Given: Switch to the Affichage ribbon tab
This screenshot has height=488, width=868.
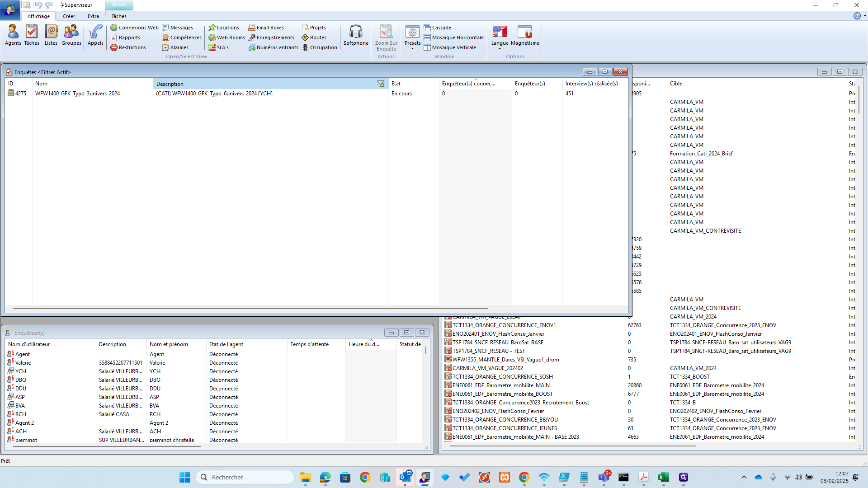Looking at the screenshot, I should (38, 16).
